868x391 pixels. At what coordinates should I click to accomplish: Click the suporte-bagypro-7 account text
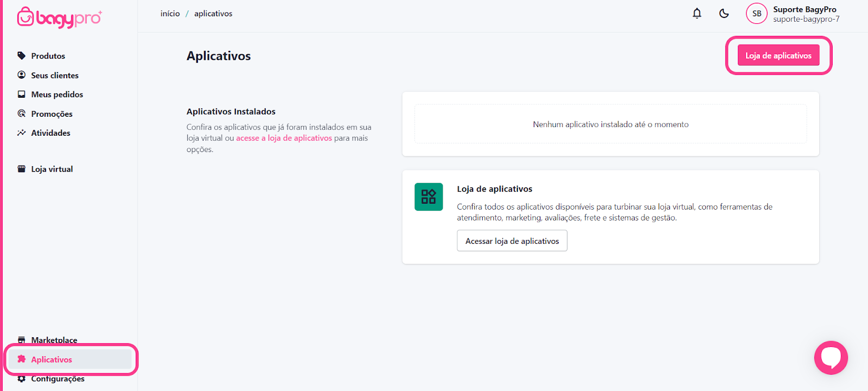[806, 19]
